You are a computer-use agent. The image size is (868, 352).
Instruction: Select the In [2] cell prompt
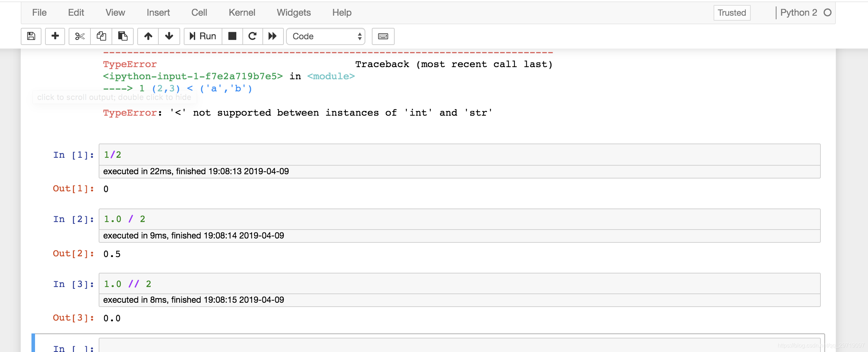[x=73, y=219]
